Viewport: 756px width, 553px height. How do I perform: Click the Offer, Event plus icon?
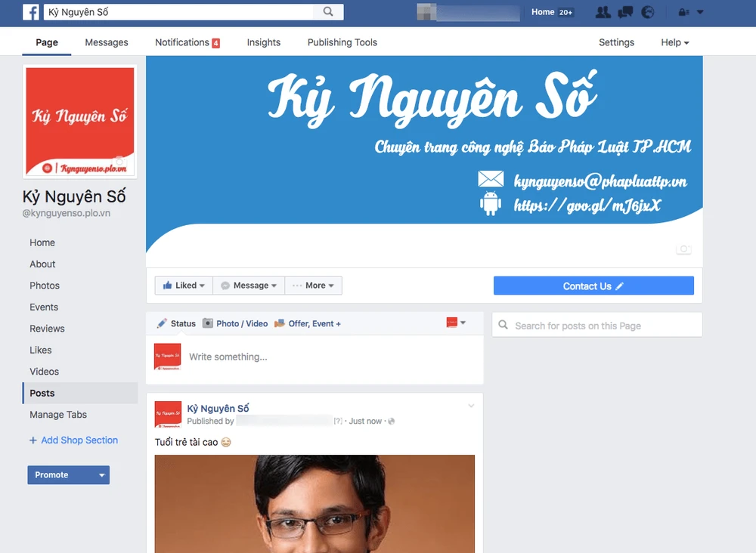coord(279,323)
